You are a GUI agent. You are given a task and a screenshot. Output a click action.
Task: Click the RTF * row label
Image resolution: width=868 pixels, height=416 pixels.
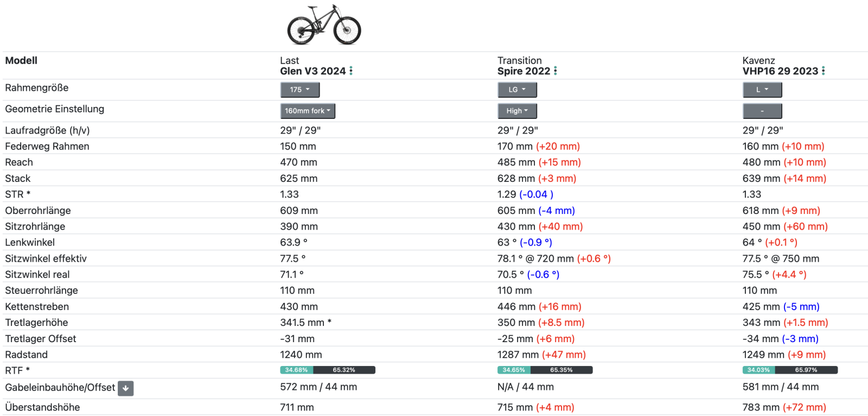point(17,370)
